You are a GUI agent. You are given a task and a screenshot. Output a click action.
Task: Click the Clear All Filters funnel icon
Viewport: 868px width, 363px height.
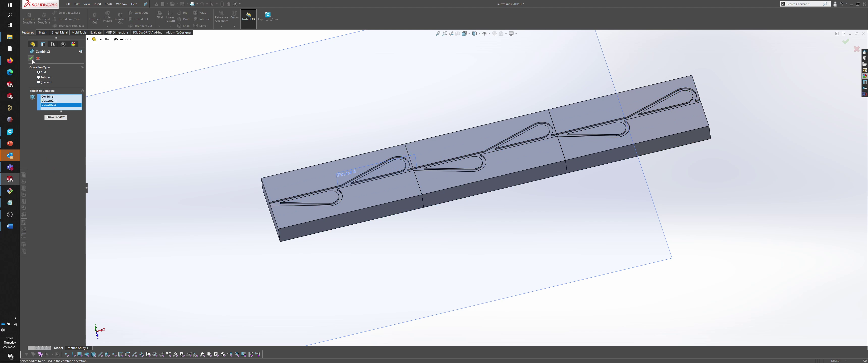pyautogui.click(x=33, y=354)
